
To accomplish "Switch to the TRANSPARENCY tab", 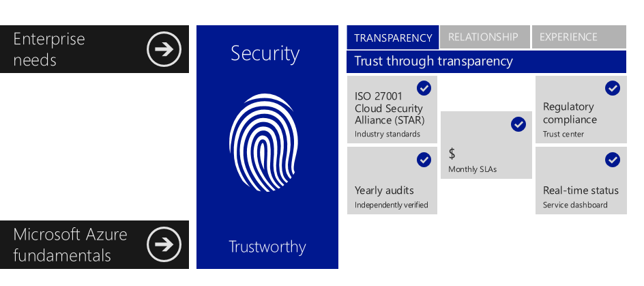I will pos(393,38).
